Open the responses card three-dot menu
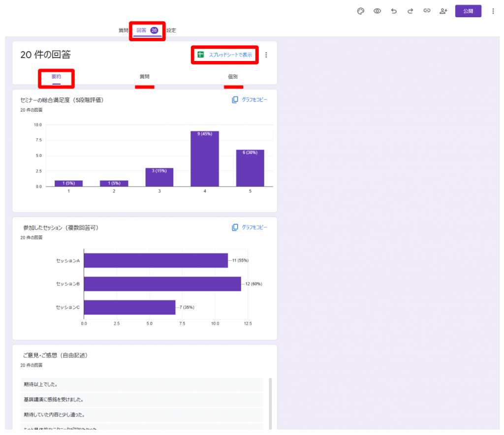This screenshot has width=504, height=435. click(266, 55)
